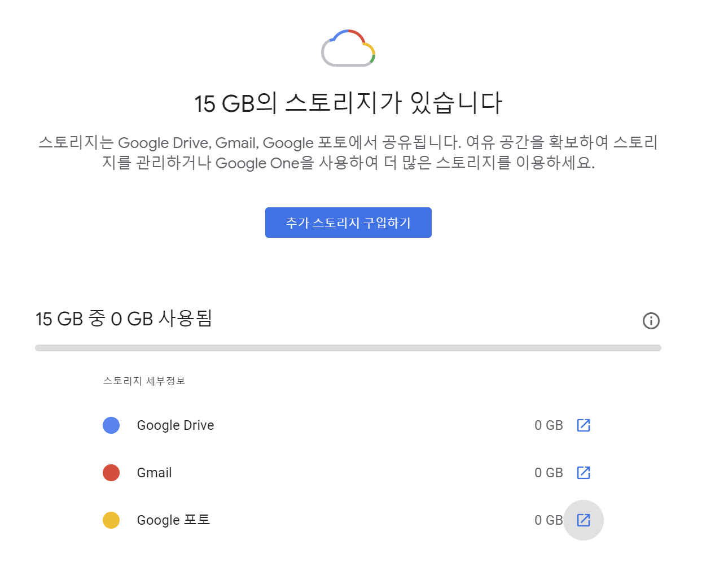The width and height of the screenshot is (728, 562).
Task: Click the Google 포토 label
Action: pyautogui.click(x=173, y=520)
